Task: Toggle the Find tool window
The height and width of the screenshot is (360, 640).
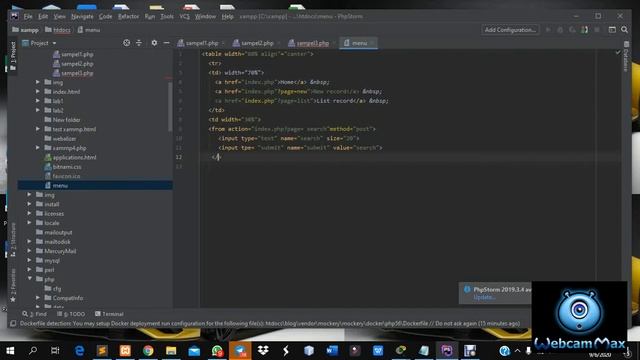Action: (35, 314)
